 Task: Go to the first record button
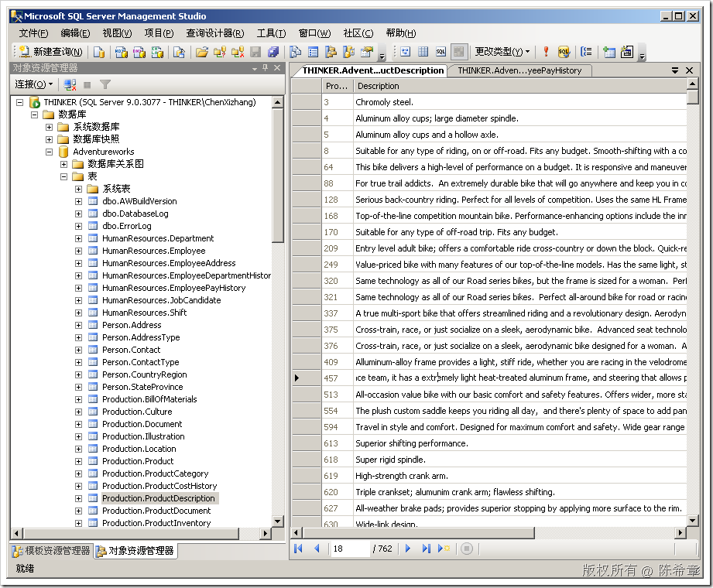298,549
